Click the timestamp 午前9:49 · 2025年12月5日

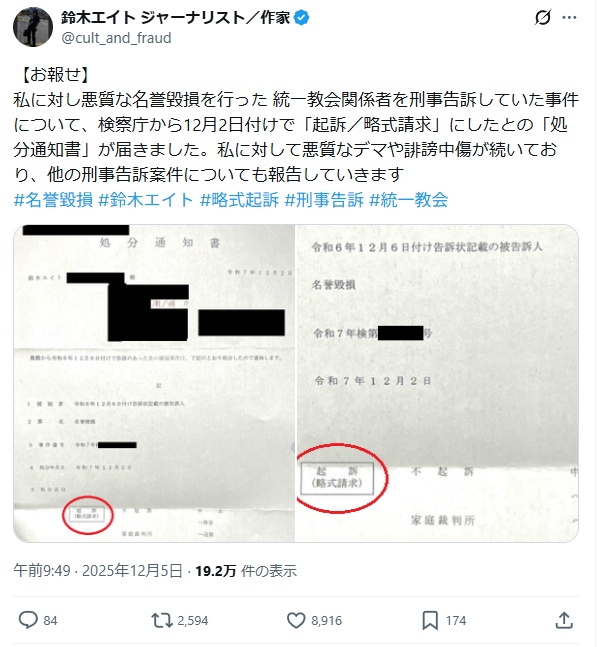[98, 571]
